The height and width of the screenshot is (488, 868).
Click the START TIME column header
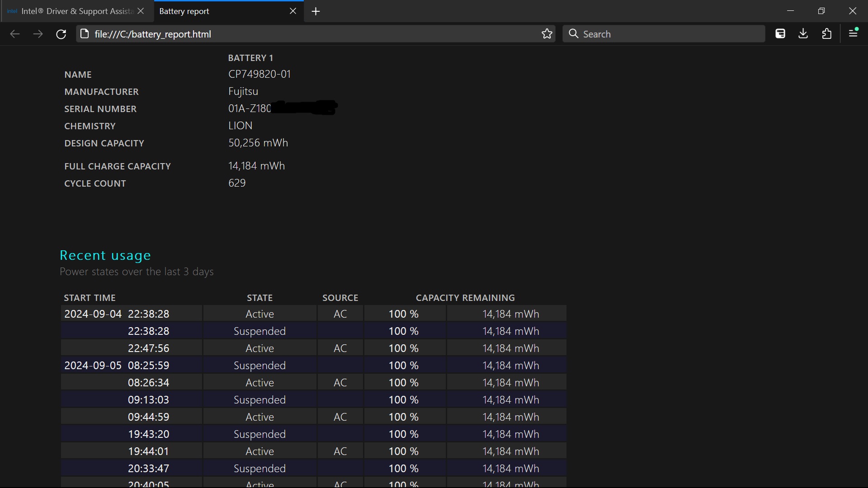pyautogui.click(x=90, y=298)
